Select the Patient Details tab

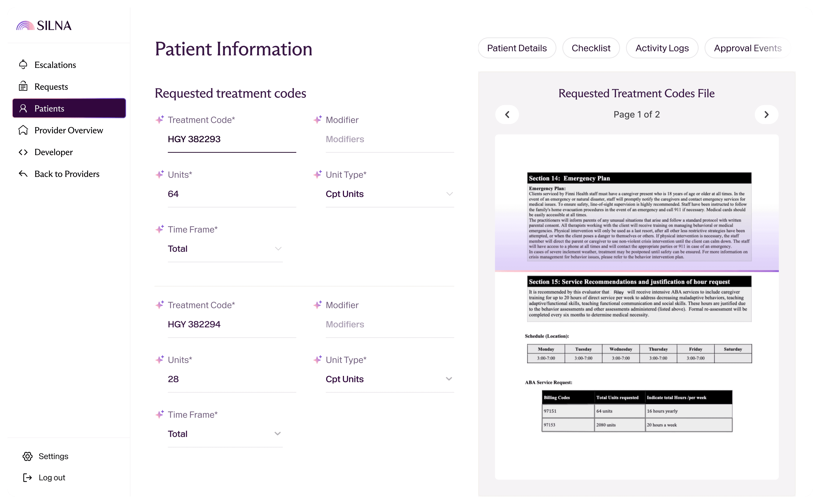click(x=517, y=48)
